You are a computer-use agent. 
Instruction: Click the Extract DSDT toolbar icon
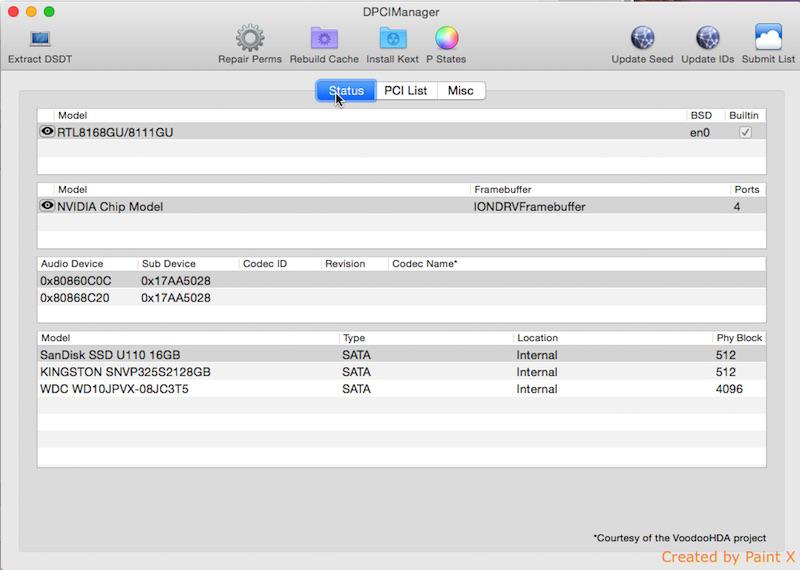(40, 40)
